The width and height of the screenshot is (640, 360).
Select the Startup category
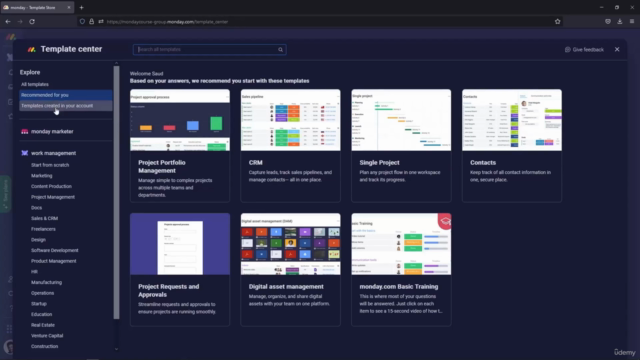coord(39,304)
